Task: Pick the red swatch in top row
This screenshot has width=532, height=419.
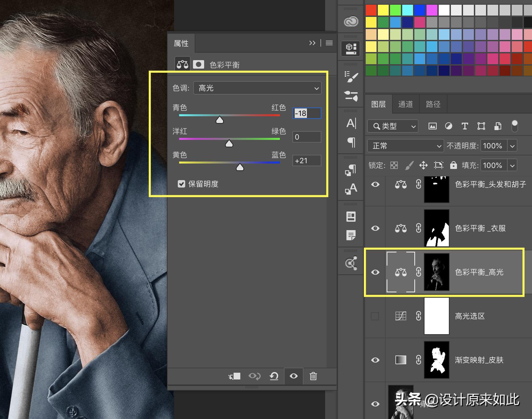Action: [371, 10]
